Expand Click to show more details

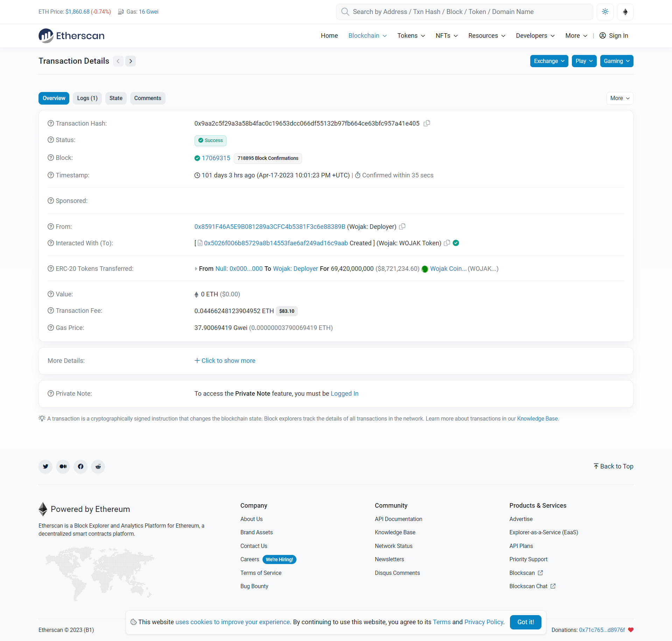click(225, 361)
